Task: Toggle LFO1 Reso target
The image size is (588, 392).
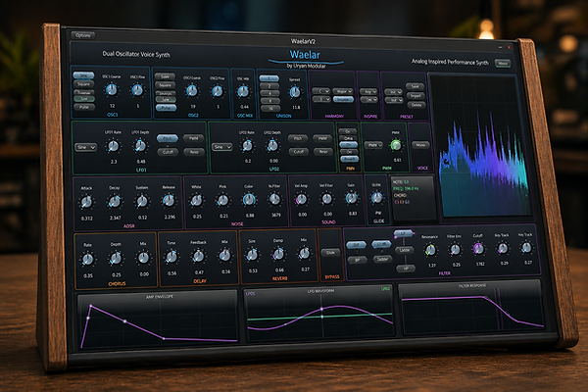Action: 194,152
